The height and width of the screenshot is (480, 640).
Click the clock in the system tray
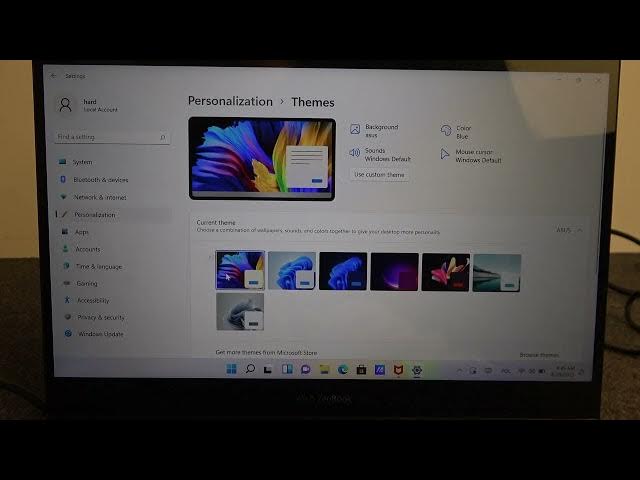click(x=563, y=371)
